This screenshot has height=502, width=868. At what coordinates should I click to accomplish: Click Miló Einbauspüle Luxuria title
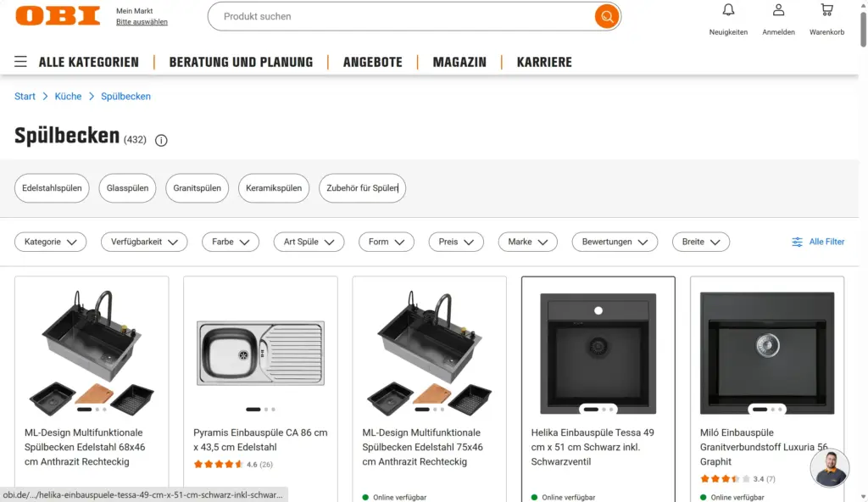764,447
